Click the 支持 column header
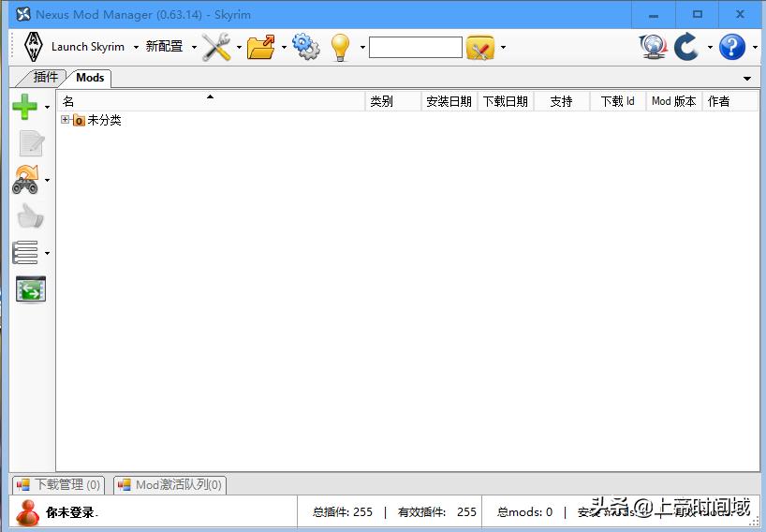The width and height of the screenshot is (766, 532). [x=561, y=101]
